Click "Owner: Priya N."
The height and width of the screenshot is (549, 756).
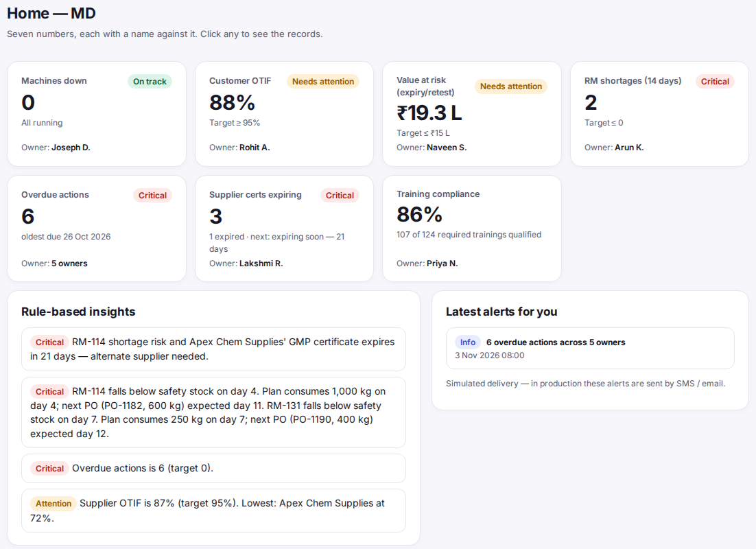427,264
